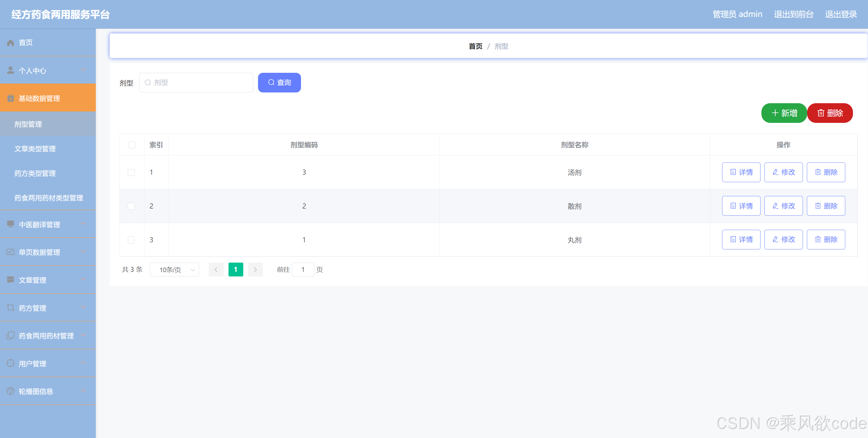Open the 10条/页 page size dropdown

[174, 270]
